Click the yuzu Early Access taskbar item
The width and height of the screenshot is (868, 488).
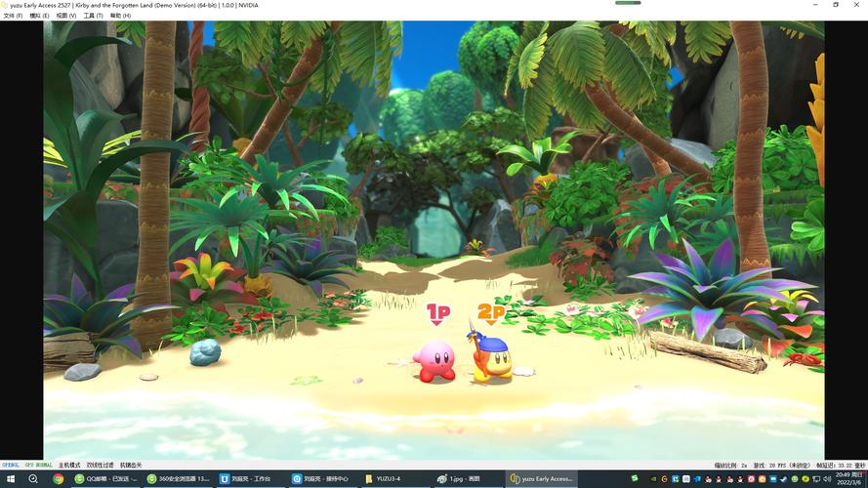point(541,479)
